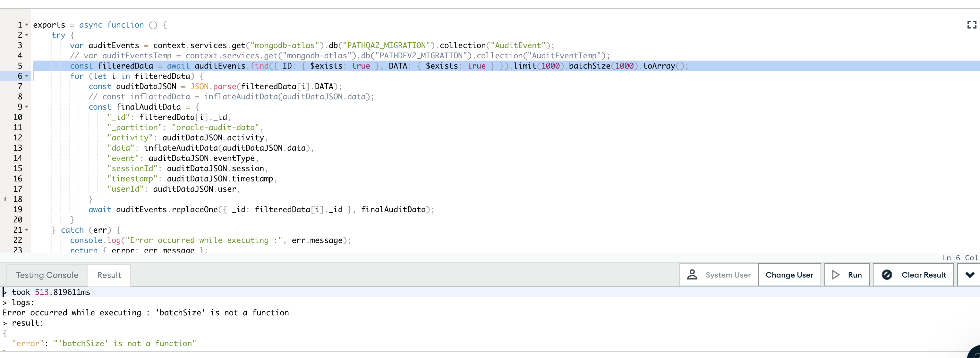Collapse console with chevron down button

970,275
